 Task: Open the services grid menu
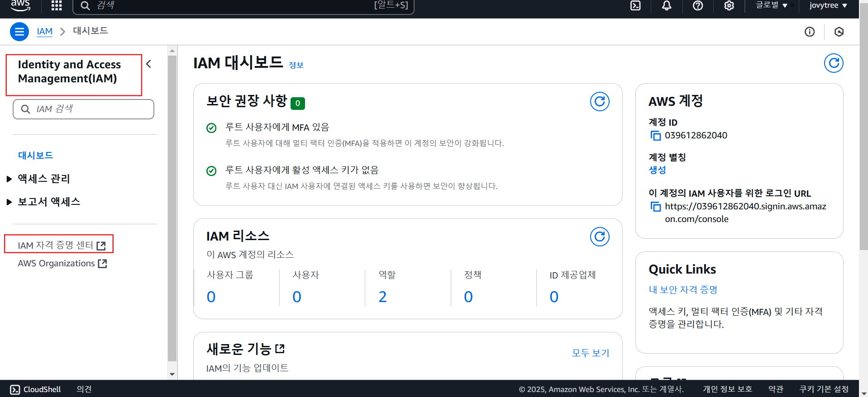[57, 5]
